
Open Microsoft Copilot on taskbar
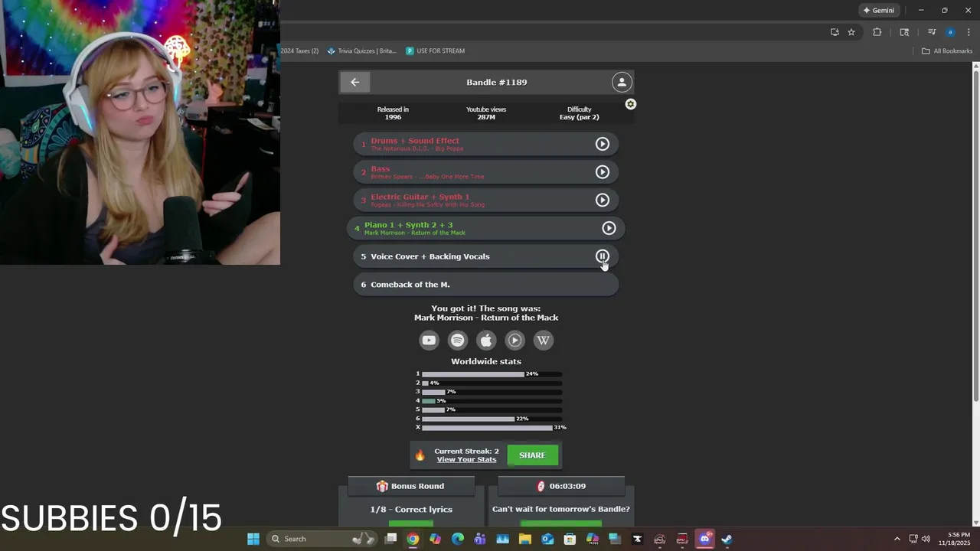pos(435,539)
